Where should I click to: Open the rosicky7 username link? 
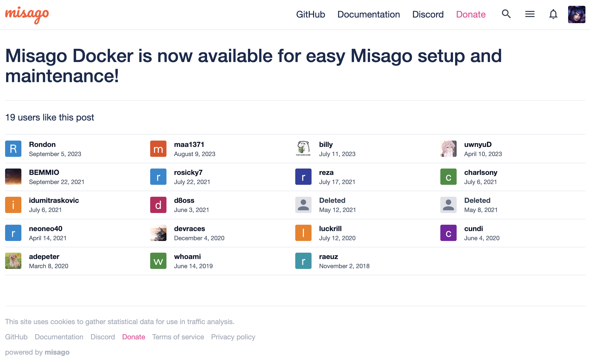pos(188,172)
